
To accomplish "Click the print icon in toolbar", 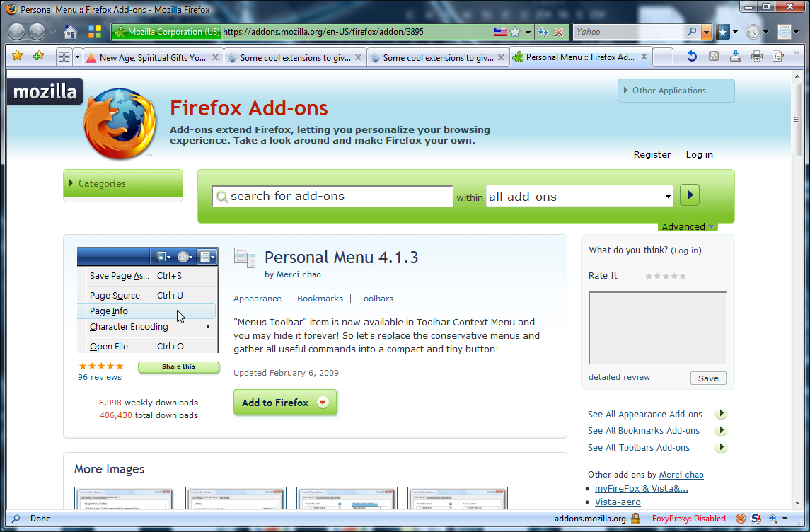I will pyautogui.click(x=757, y=56).
